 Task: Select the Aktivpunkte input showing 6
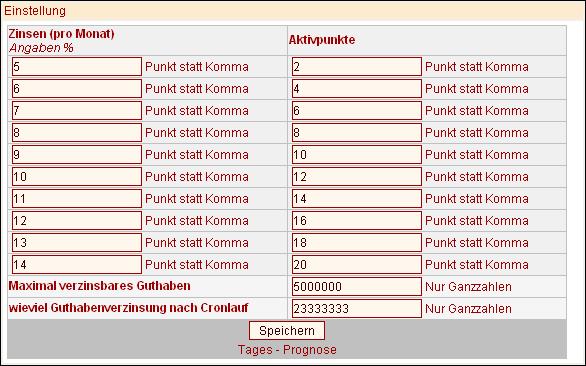pyautogui.click(x=357, y=111)
